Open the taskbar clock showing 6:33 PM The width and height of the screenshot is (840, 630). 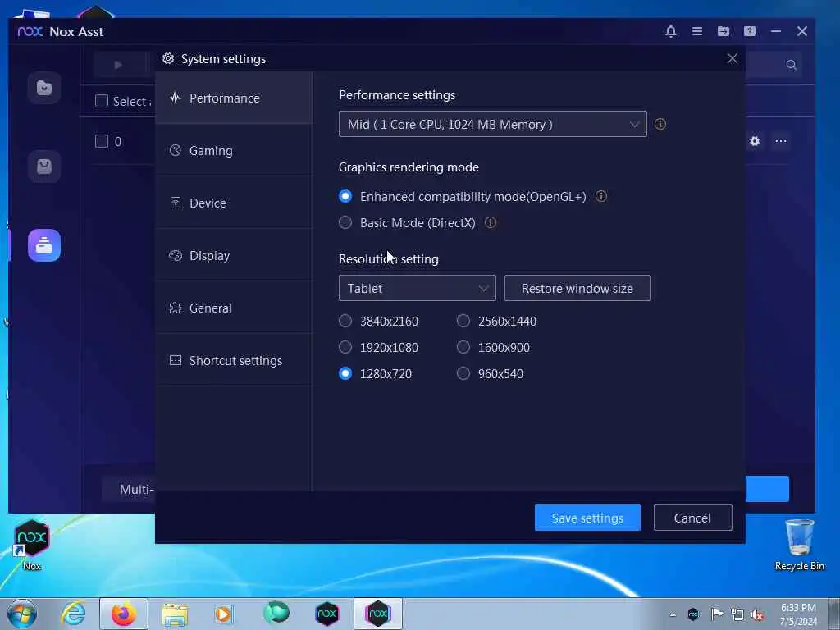click(x=799, y=614)
